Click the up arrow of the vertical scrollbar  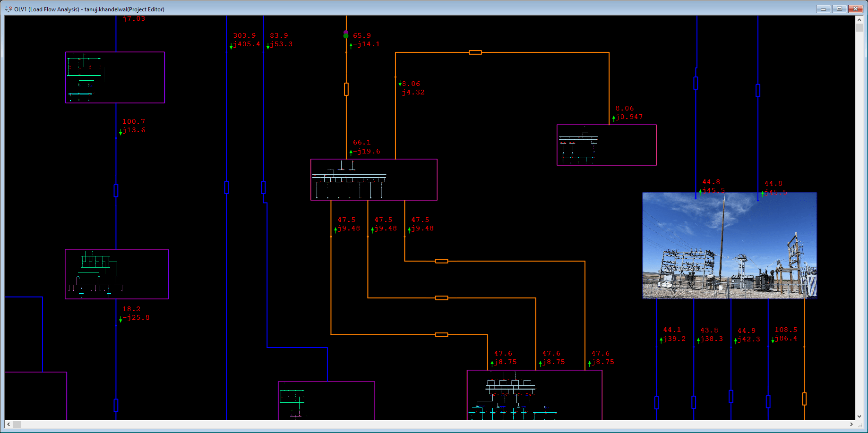(x=859, y=19)
